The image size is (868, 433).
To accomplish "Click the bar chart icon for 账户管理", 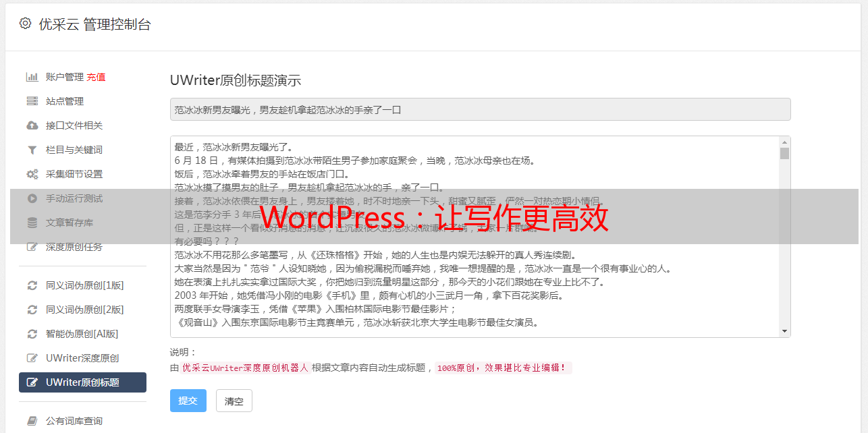I will tap(32, 77).
